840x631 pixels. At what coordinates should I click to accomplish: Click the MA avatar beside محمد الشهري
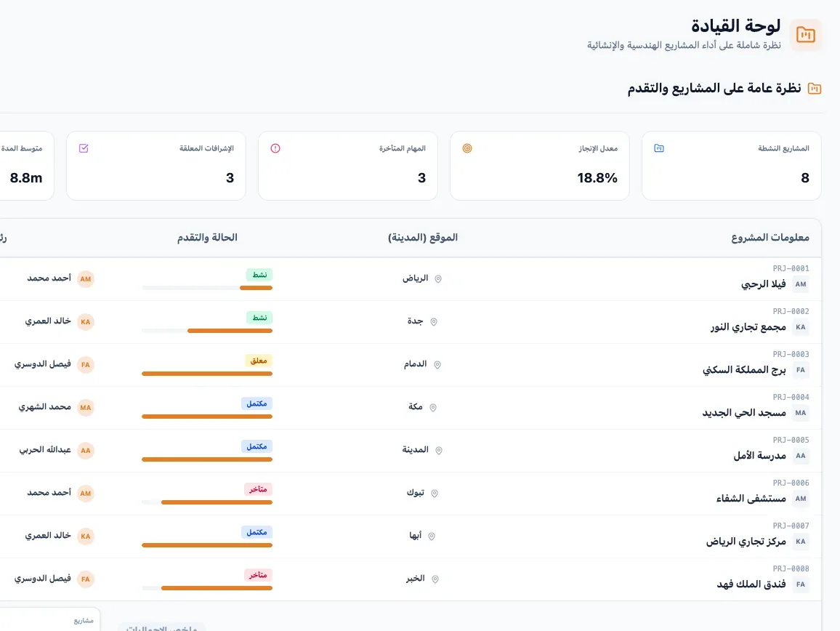tap(85, 407)
